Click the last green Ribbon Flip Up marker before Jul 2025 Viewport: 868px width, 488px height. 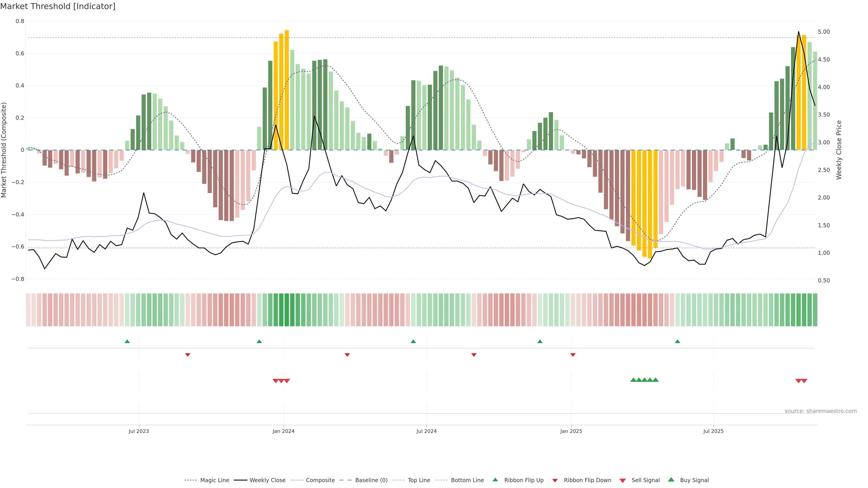678,342
